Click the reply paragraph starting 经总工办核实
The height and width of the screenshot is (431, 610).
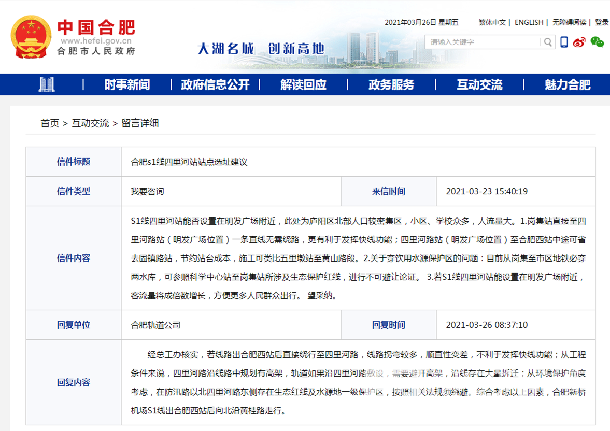[358, 382]
